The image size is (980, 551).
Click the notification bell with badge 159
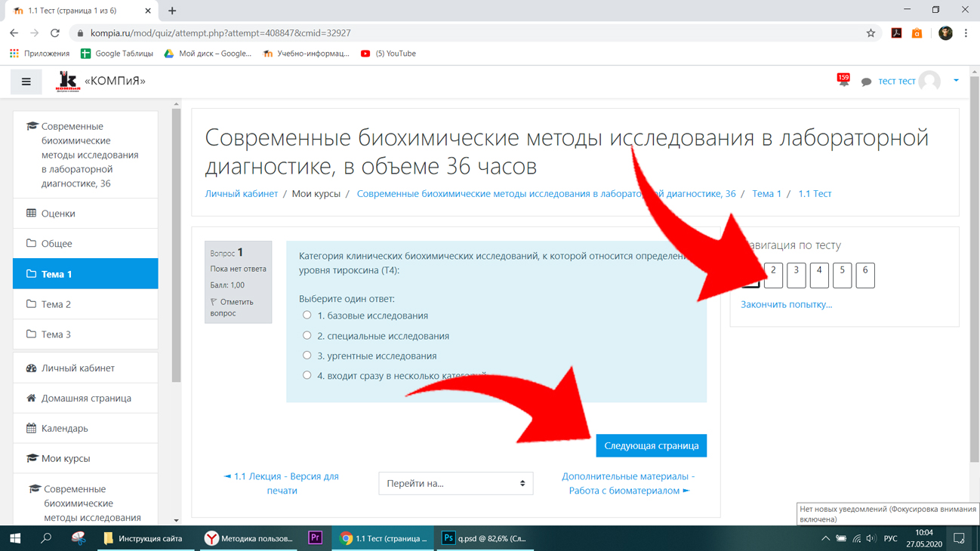[x=843, y=80]
